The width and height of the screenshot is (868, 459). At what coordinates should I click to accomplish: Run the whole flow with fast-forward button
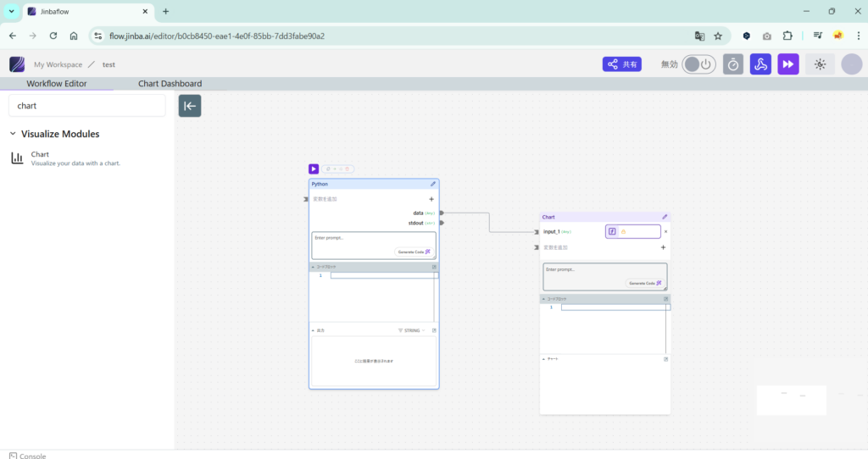(788, 64)
